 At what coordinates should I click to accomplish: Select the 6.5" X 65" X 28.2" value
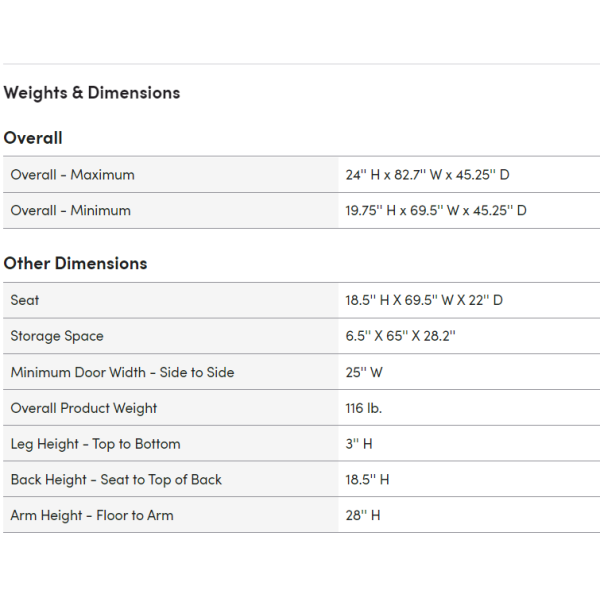400,336
